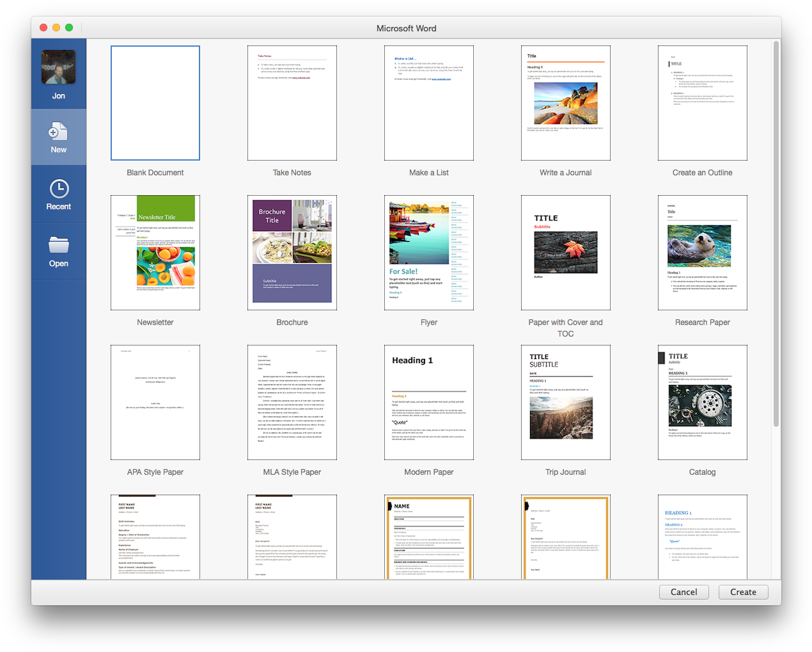
Task: Click the green fullscreen window button
Action: [69, 28]
